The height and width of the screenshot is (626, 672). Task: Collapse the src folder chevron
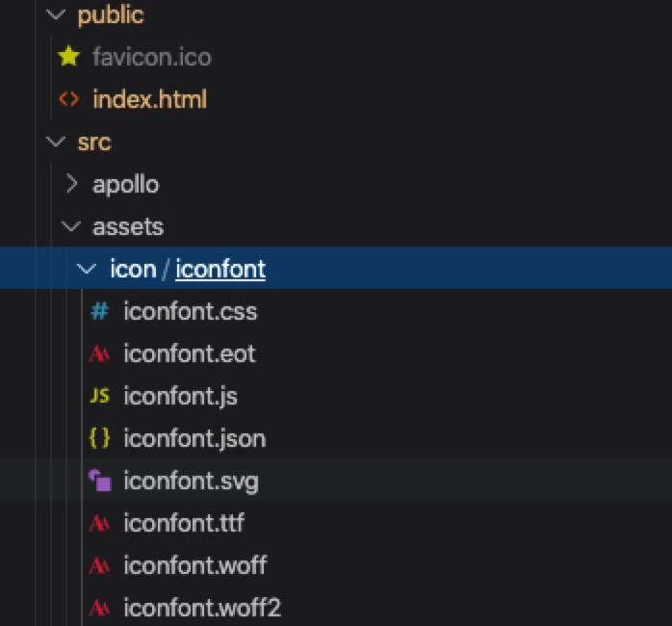click(x=56, y=143)
